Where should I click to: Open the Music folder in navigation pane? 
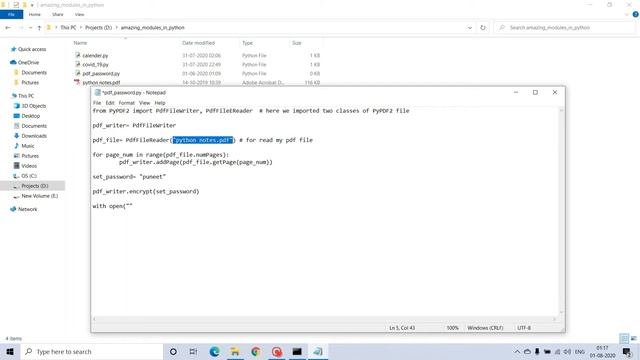28,146
